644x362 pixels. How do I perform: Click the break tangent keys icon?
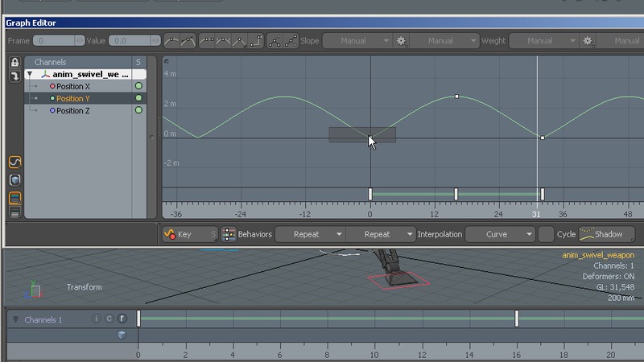pyautogui.click(x=275, y=41)
